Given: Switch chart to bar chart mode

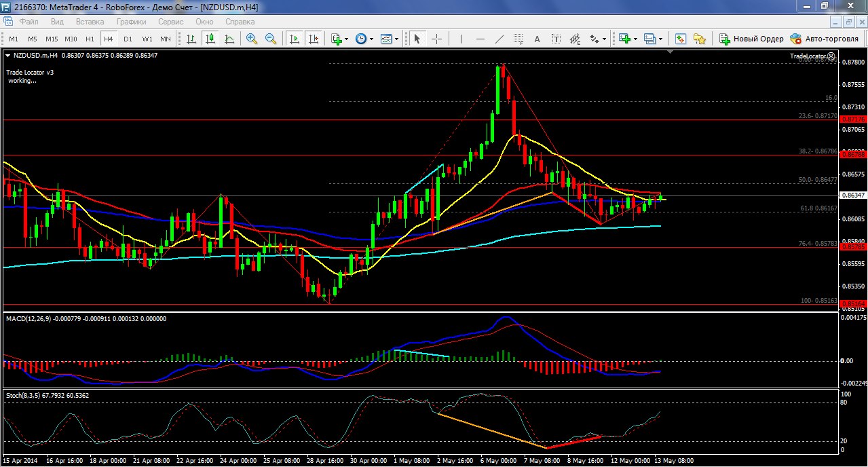Looking at the screenshot, I should [x=191, y=39].
